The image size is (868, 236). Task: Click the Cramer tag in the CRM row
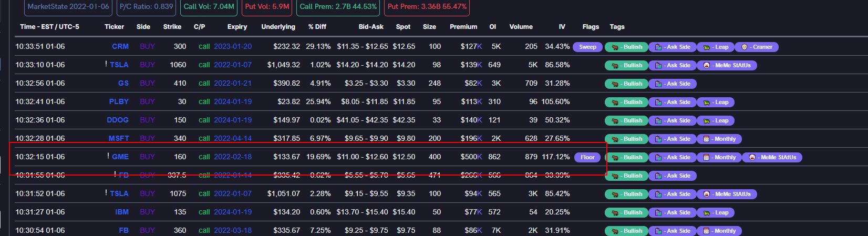click(757, 47)
